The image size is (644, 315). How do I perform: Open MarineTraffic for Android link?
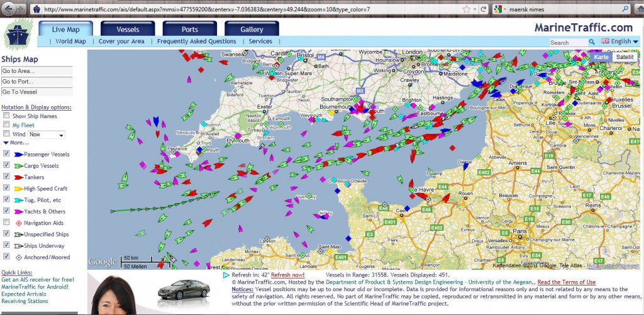click(35, 287)
